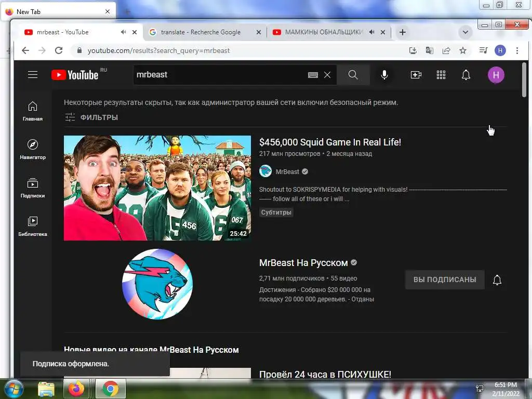Click the YouTube logo

point(75,75)
